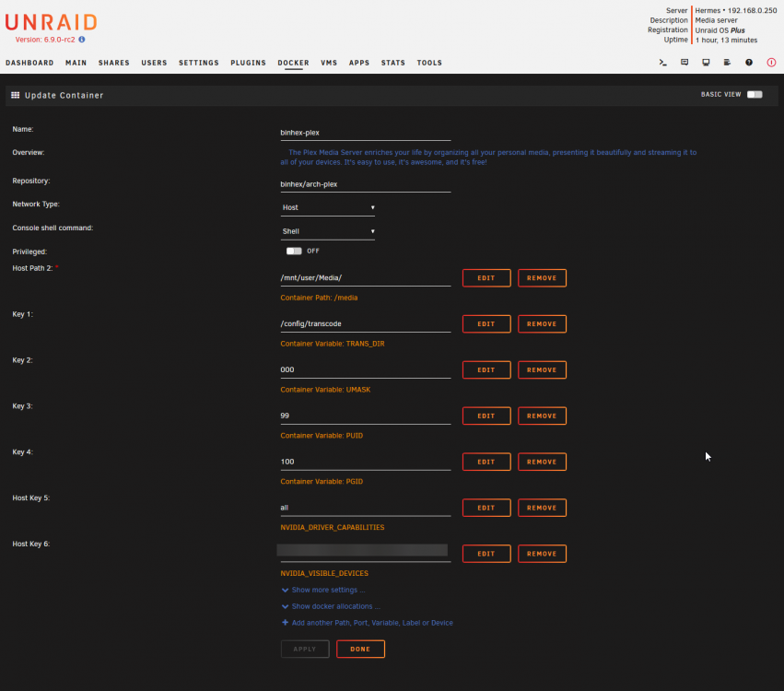The width and height of the screenshot is (784, 691).
Task: Select the Docker tab
Action: pos(294,63)
